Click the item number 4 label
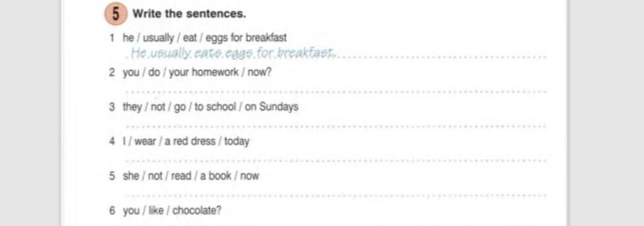This screenshot has width=644, height=226. tap(112, 141)
